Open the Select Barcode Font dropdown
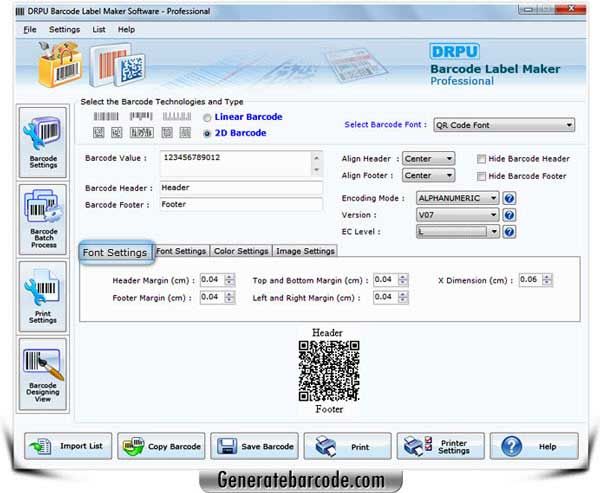Viewport: 600px width, 493px height. click(504, 125)
